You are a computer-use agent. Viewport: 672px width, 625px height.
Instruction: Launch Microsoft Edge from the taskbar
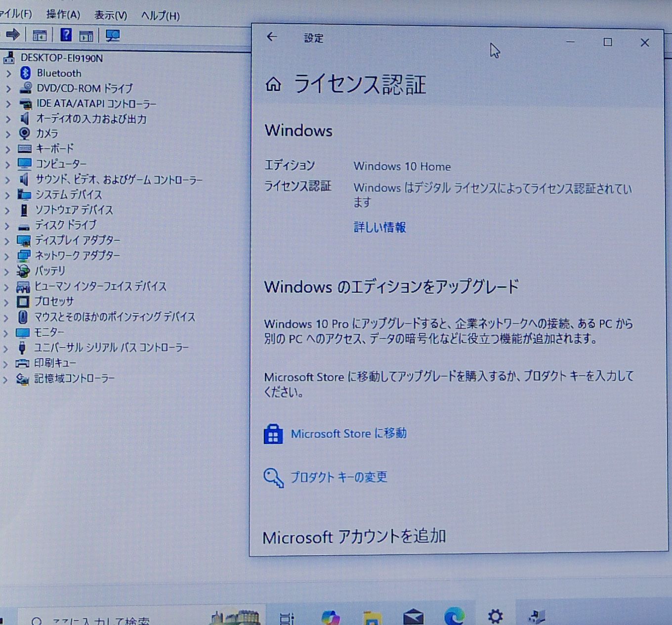(454, 616)
